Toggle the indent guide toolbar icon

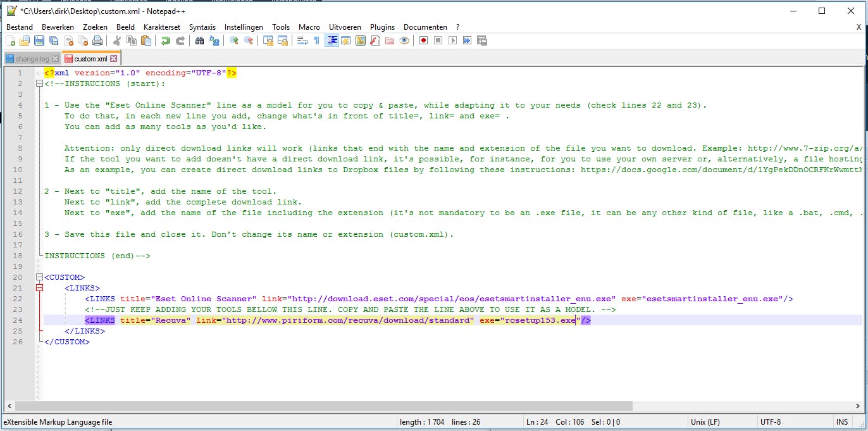332,41
